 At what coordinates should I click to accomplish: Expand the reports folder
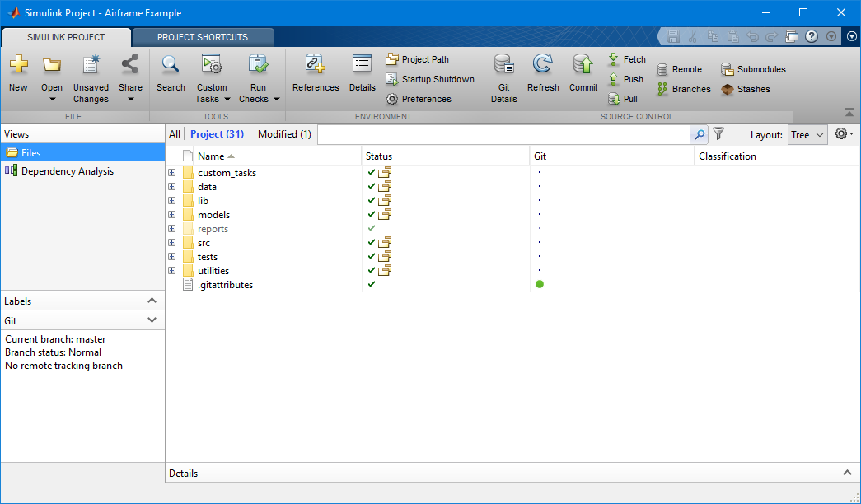click(172, 229)
